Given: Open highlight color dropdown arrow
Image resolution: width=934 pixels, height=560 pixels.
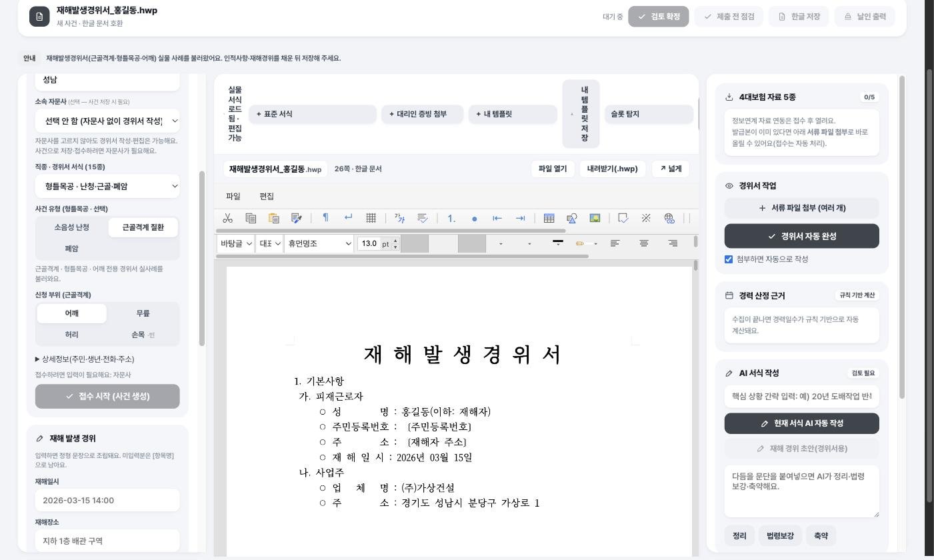Looking at the screenshot, I should coord(595,244).
